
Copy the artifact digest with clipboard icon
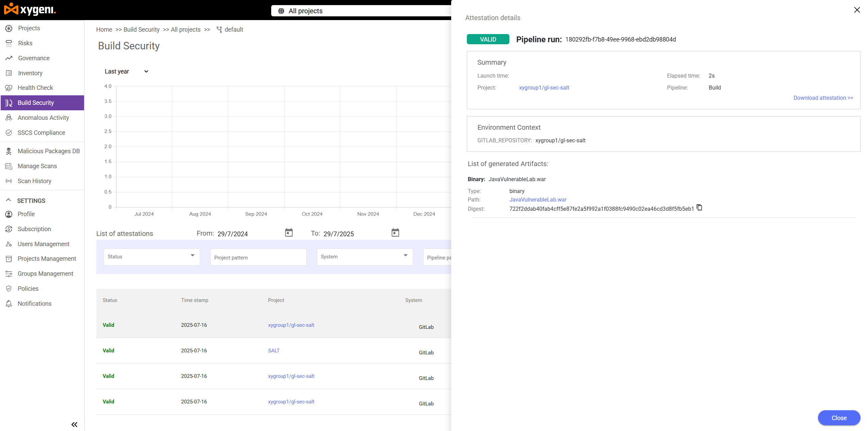[x=699, y=207]
